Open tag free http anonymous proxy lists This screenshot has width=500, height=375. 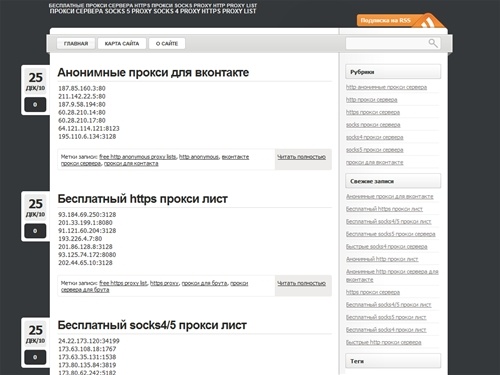138,157
